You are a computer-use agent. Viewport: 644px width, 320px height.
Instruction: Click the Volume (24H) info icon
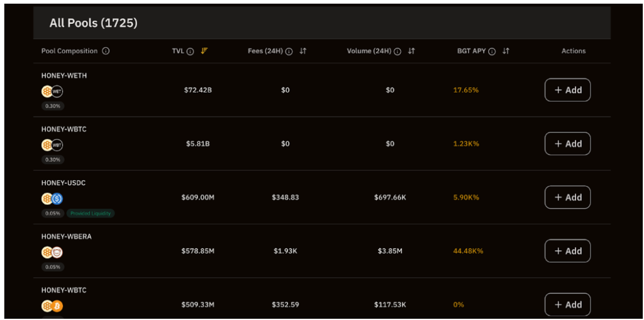click(397, 52)
